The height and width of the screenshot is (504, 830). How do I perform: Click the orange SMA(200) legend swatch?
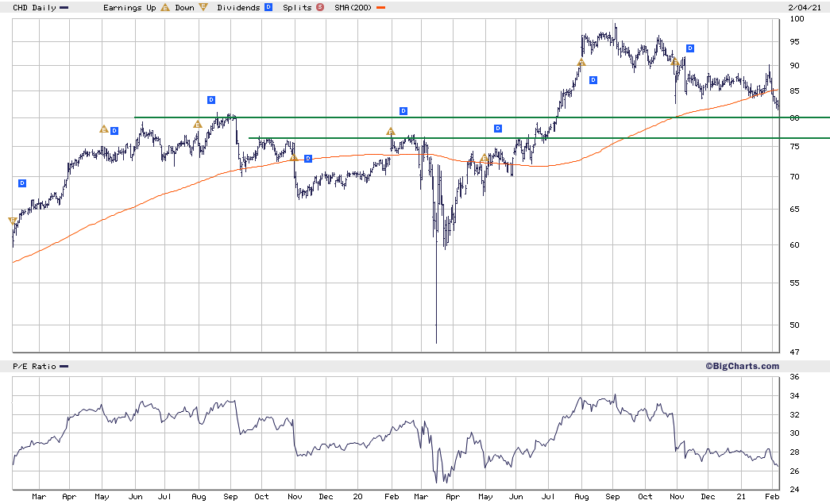click(x=380, y=7)
